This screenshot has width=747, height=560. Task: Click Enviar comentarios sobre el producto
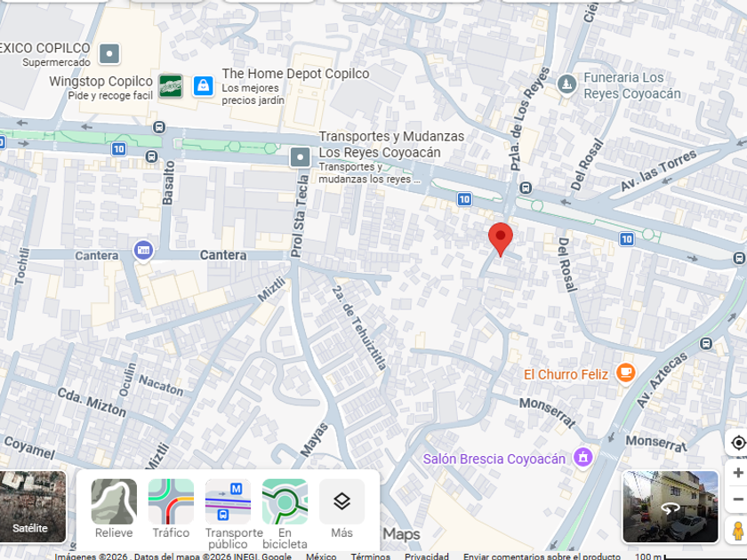coord(542,556)
